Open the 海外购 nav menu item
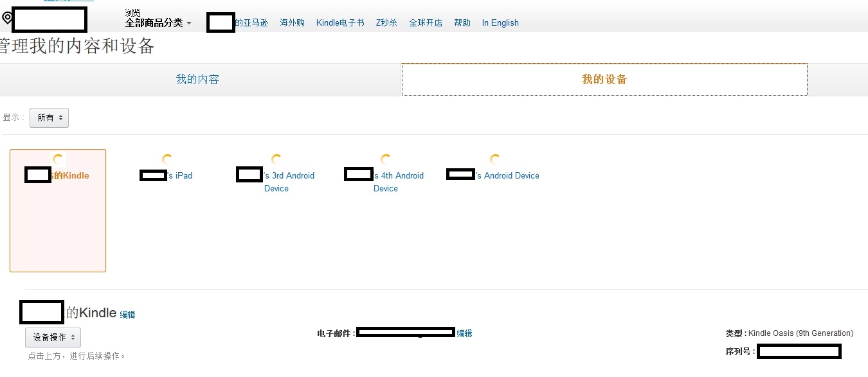868x377 pixels. click(x=292, y=22)
